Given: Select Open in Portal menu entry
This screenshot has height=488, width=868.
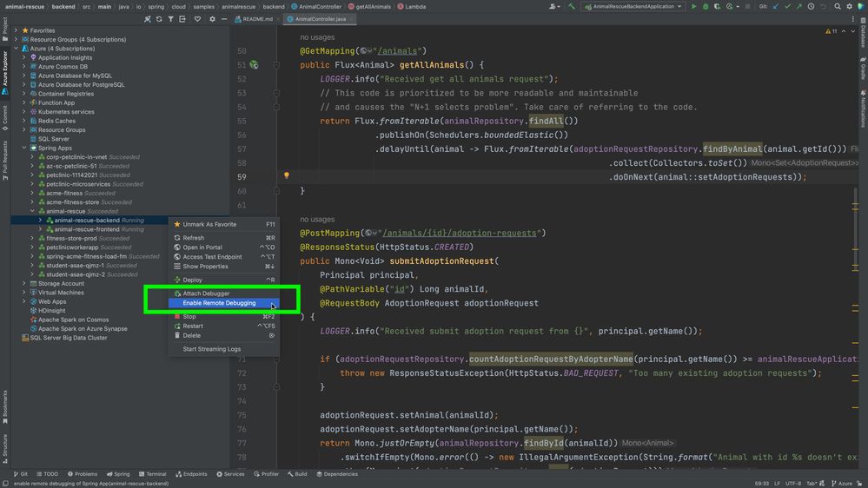Looking at the screenshot, I should coord(223,247).
